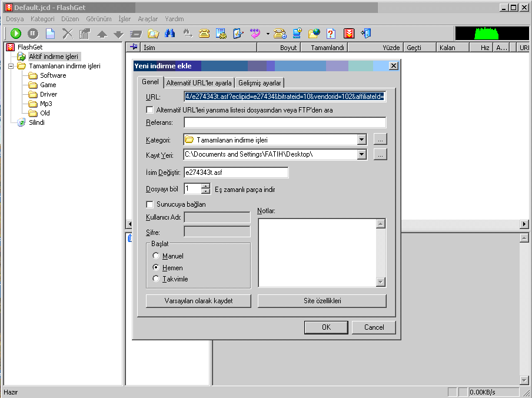Click the binoculars Find icon
Viewport: 532px width, 398px height.
click(169, 33)
